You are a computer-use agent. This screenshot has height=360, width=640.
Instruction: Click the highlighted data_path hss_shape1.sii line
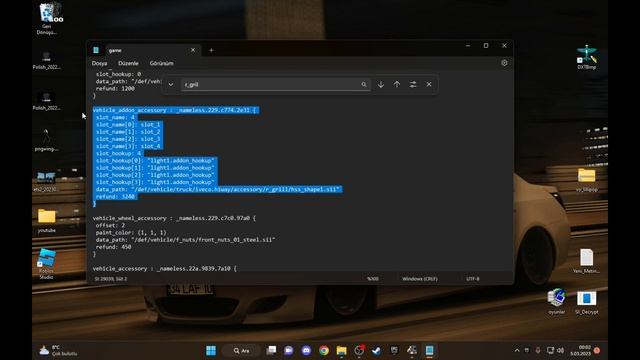[218, 189]
